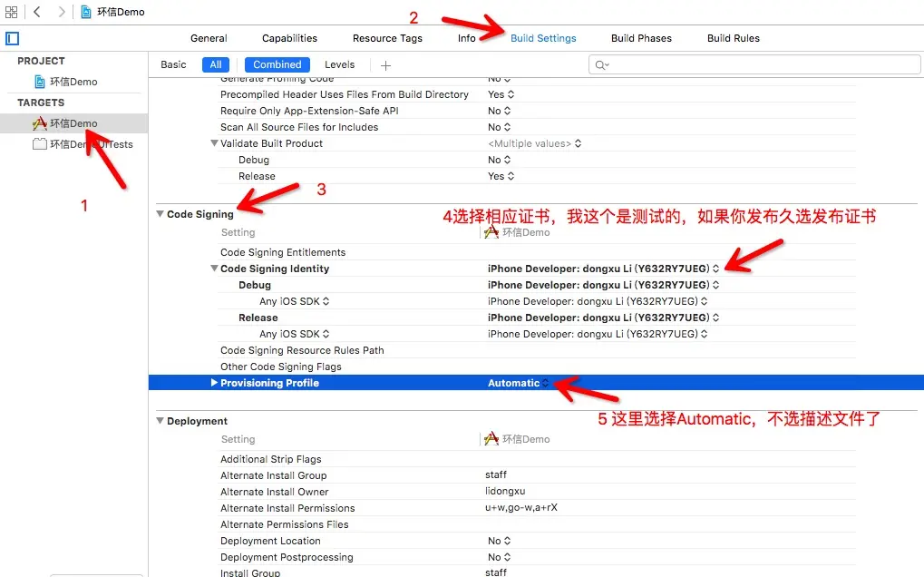
Task: Change Deployment Location value
Action: coord(499,541)
